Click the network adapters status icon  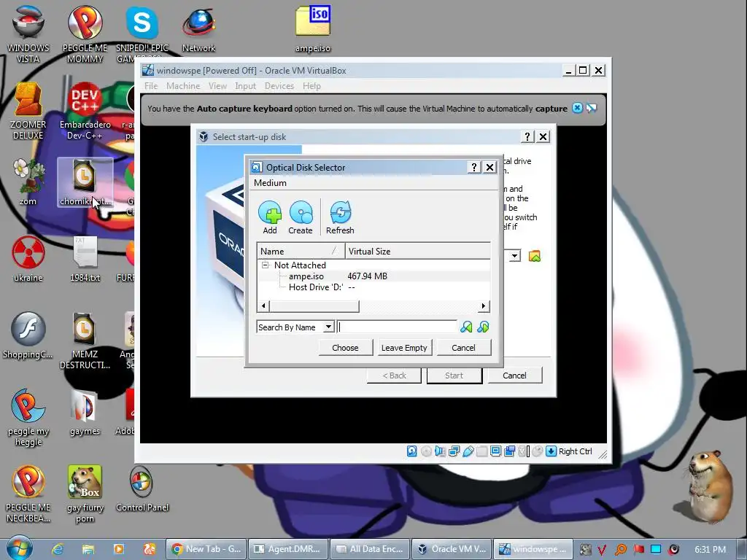454,451
